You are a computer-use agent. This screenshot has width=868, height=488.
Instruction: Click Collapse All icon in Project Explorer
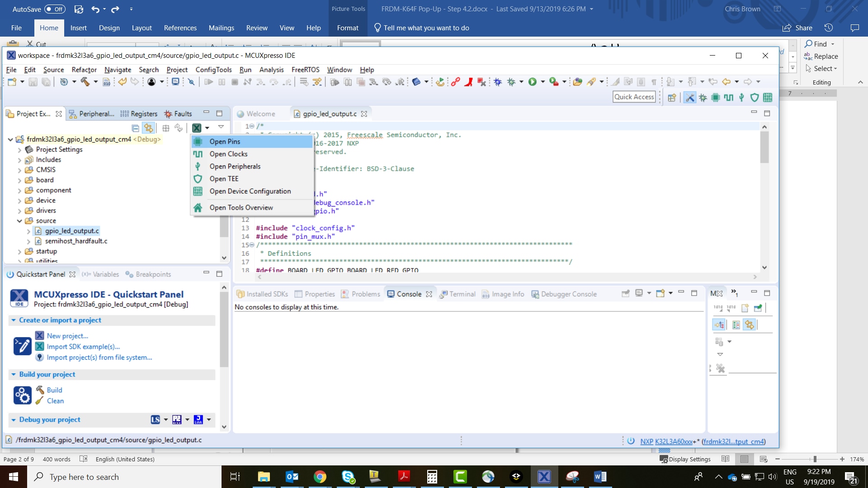click(x=135, y=128)
